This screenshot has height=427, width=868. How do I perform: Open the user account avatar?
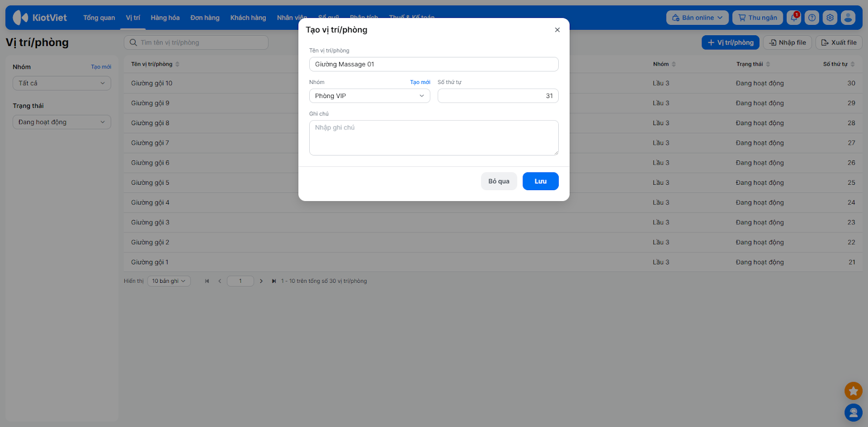tap(848, 17)
